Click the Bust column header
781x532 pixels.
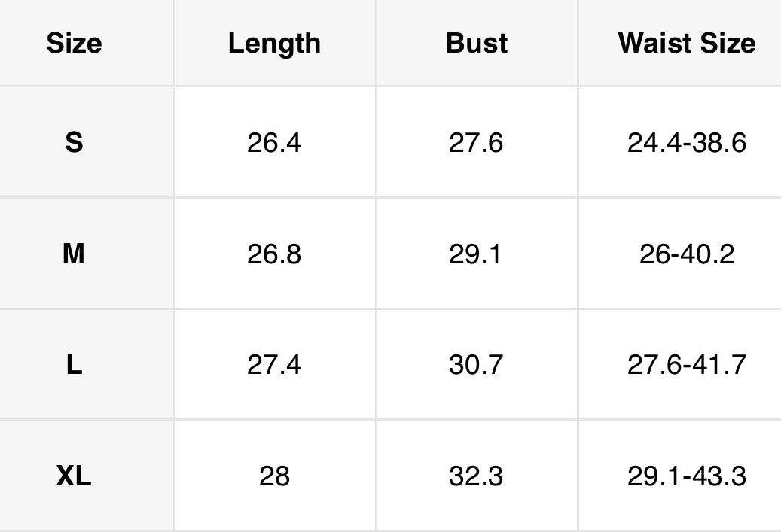coord(476,44)
